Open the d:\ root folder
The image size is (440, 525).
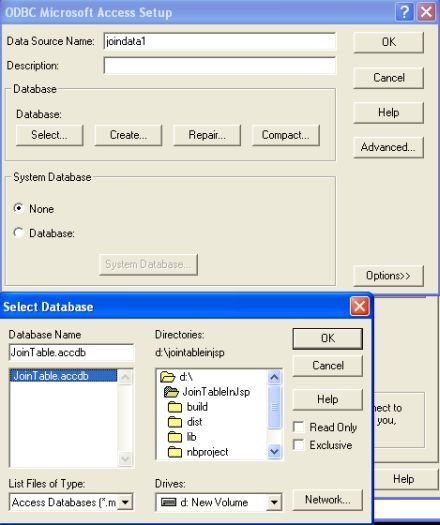186,377
